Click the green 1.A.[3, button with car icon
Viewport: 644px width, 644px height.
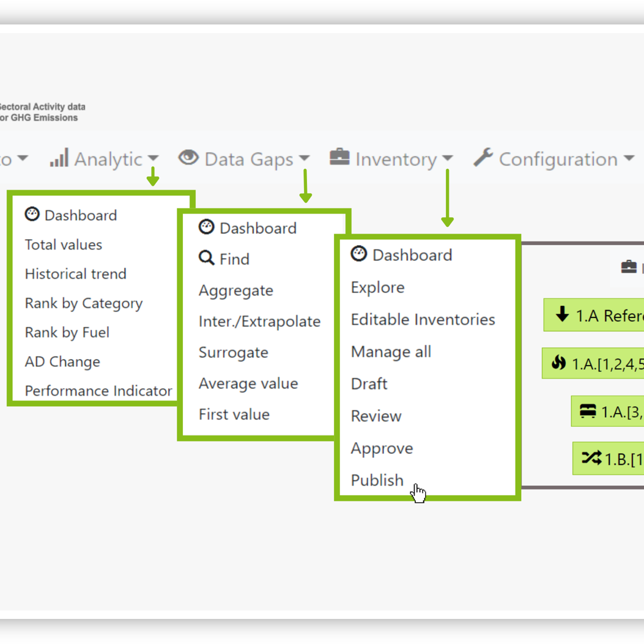click(607, 411)
